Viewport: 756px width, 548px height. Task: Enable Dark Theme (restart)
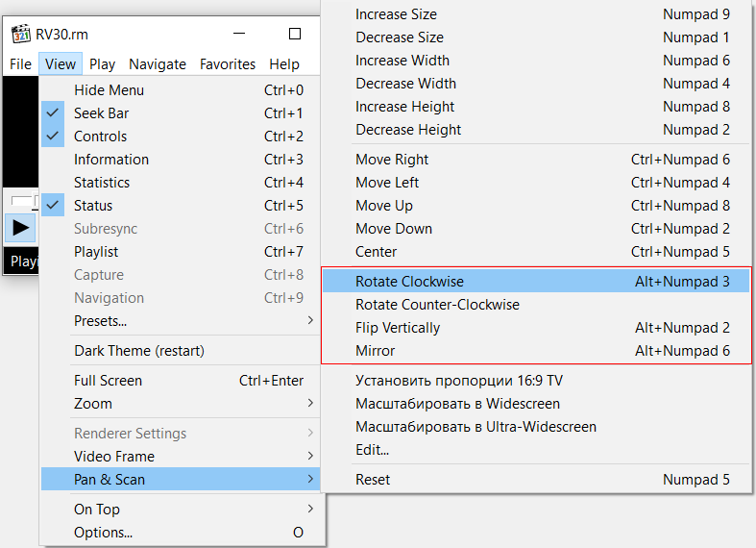pyautogui.click(x=139, y=351)
